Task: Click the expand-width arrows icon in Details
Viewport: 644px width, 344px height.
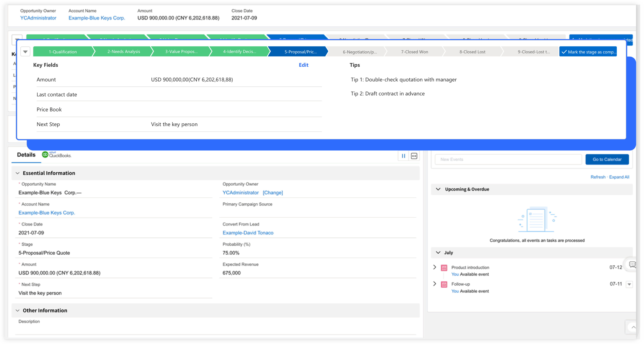Action: click(414, 156)
